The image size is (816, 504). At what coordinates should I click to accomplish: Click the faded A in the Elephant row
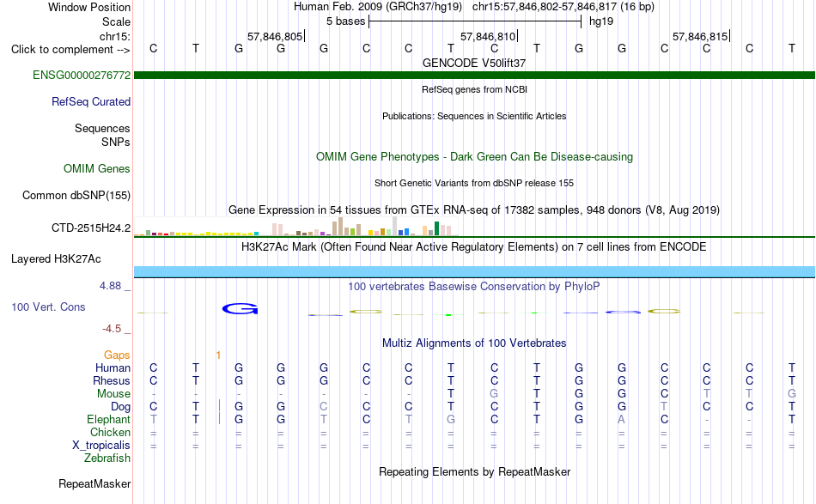point(621,419)
